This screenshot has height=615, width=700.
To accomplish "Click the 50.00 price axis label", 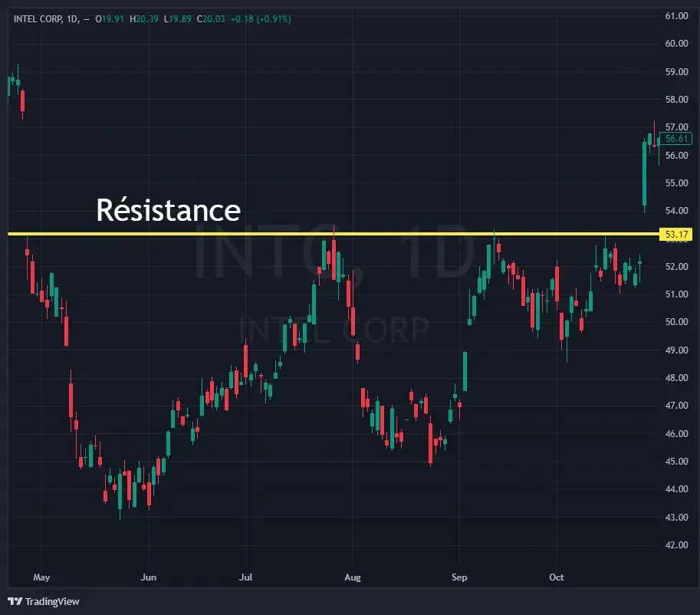I will pos(676,322).
